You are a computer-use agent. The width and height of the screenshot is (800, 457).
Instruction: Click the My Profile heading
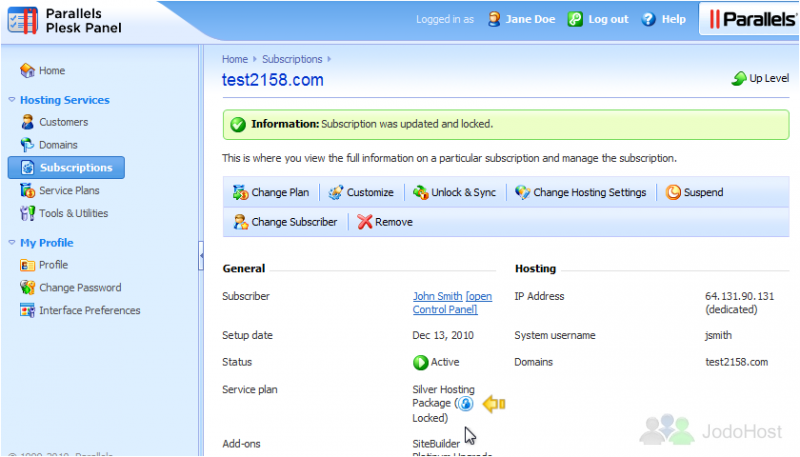[x=46, y=243]
